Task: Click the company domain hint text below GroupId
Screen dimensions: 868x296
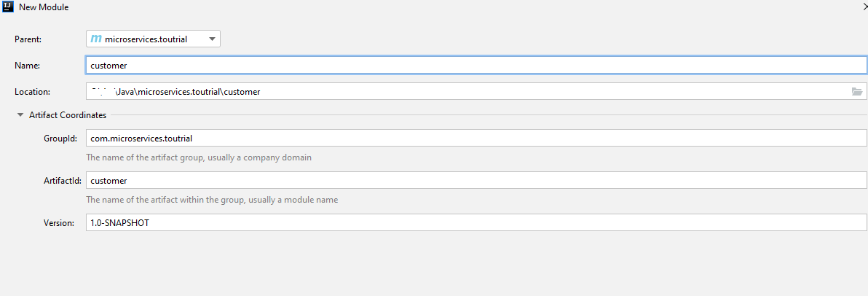Action: coord(199,157)
